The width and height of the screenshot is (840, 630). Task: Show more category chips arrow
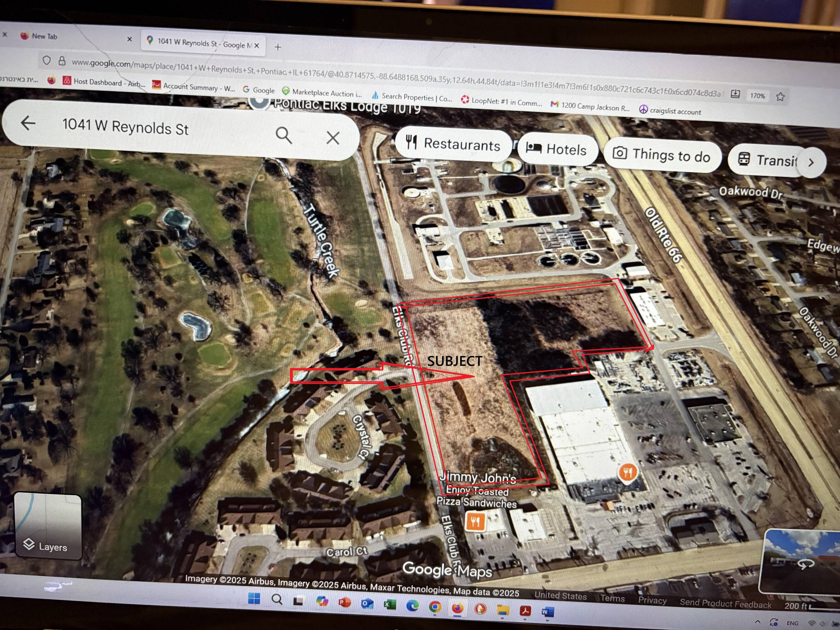pyautogui.click(x=811, y=163)
